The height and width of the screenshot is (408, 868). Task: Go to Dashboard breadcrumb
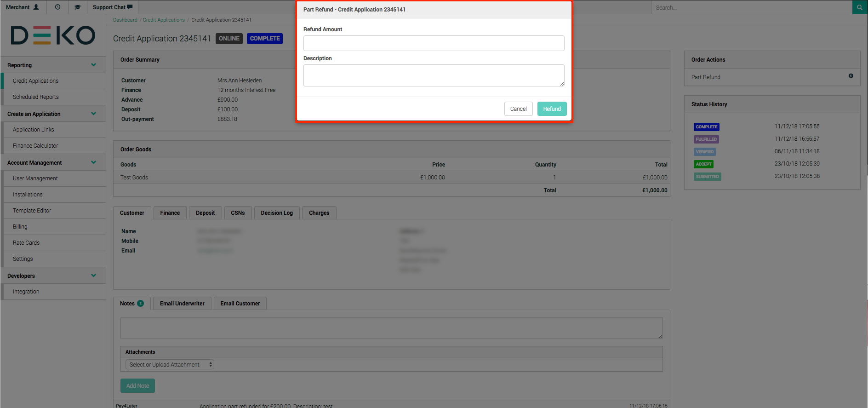coord(125,20)
